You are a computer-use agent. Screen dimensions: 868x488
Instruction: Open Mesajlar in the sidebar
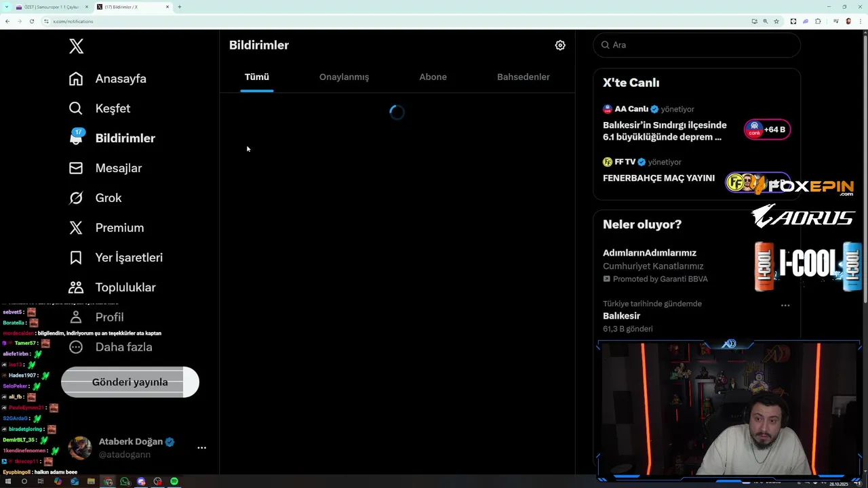click(x=106, y=168)
